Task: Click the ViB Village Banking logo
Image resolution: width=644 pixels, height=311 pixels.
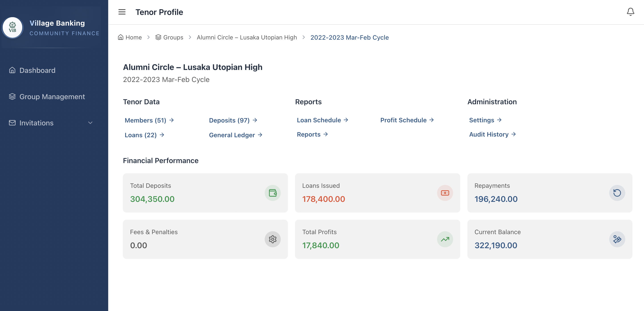Action: pos(12,27)
